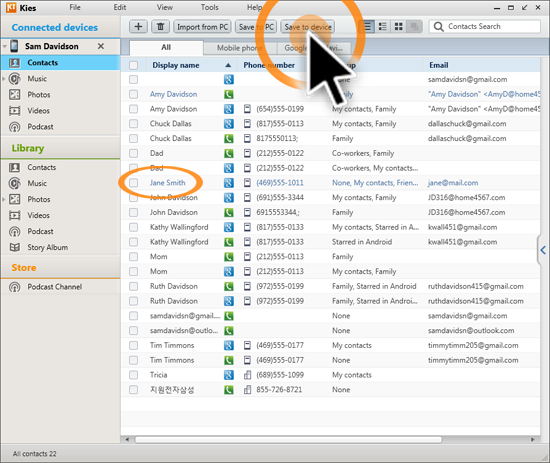550x463 pixels.
Task: Click jane@mail.com email cell
Action: pos(453,183)
